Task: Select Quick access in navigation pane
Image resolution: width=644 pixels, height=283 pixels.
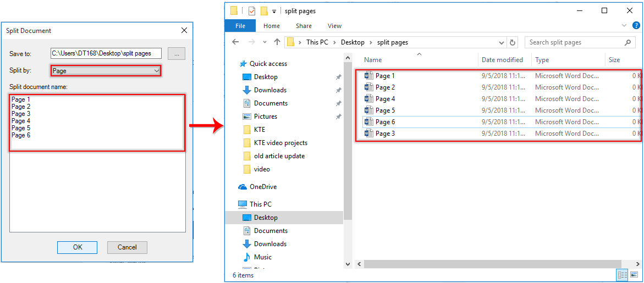Action: 268,64
